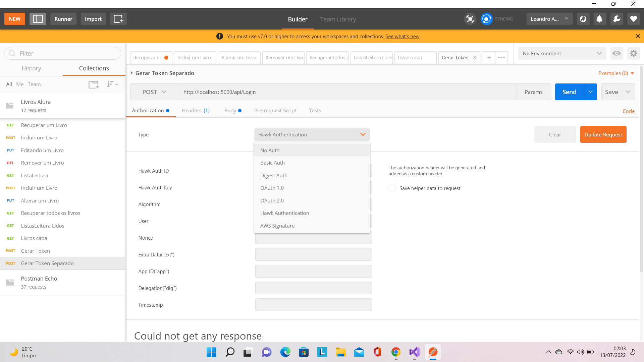This screenshot has width=644, height=362.
Task: Add a new request tab
Action: [489, 58]
